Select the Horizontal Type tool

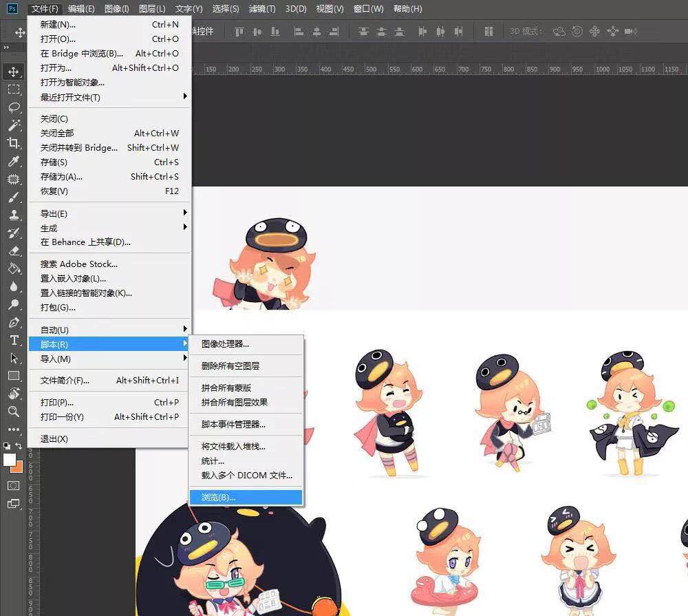tap(14, 340)
